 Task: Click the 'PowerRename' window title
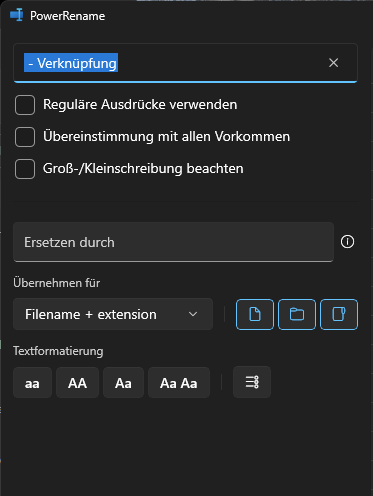[x=67, y=16]
